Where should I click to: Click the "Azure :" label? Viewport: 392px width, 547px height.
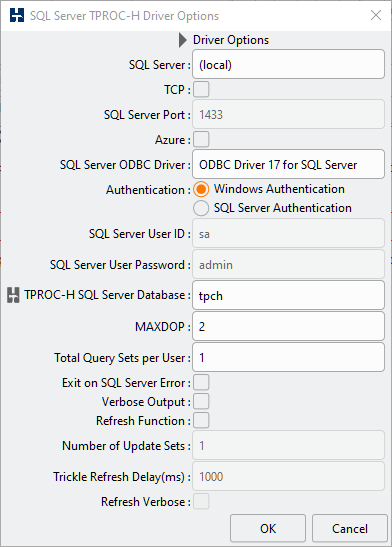173,140
